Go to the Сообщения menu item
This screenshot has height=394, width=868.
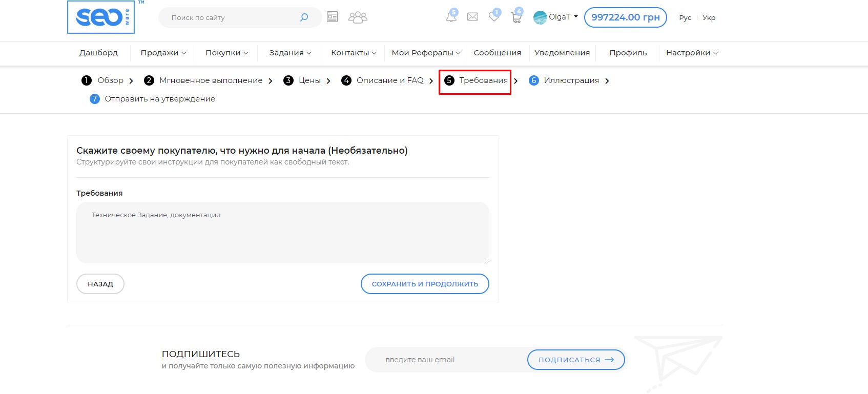(497, 53)
